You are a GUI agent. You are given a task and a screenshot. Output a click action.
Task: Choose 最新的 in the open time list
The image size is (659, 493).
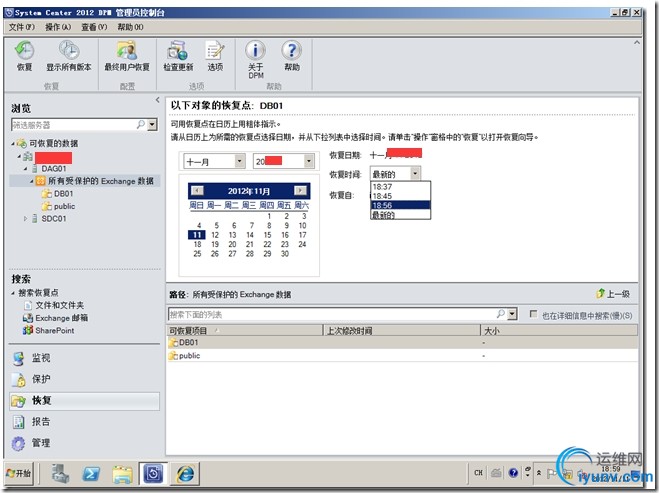coord(401,215)
